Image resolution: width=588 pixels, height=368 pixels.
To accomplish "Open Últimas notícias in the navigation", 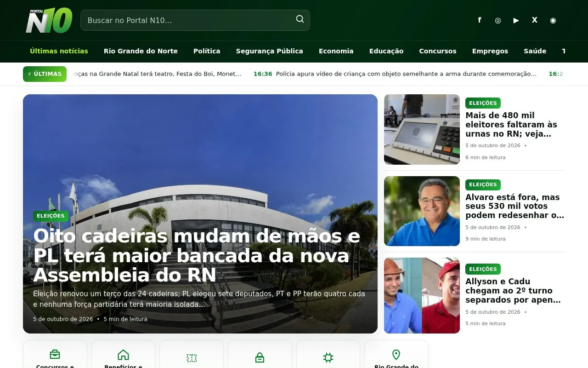I will point(59,51).
